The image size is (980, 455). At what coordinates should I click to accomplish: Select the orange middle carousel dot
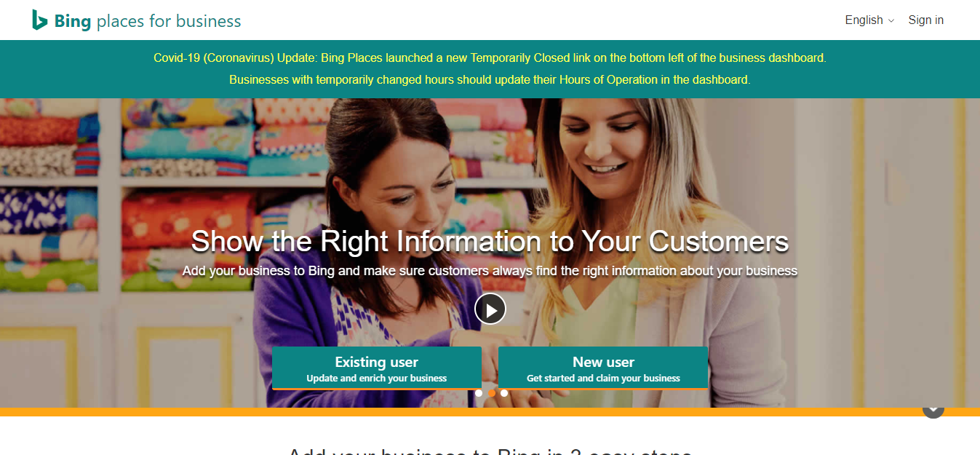[x=492, y=393]
